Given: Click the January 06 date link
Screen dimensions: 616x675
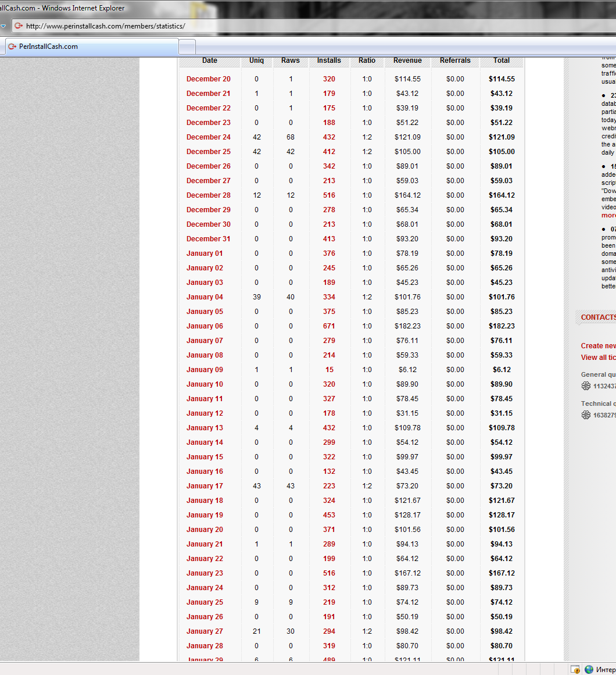Looking at the screenshot, I should click(x=205, y=326).
